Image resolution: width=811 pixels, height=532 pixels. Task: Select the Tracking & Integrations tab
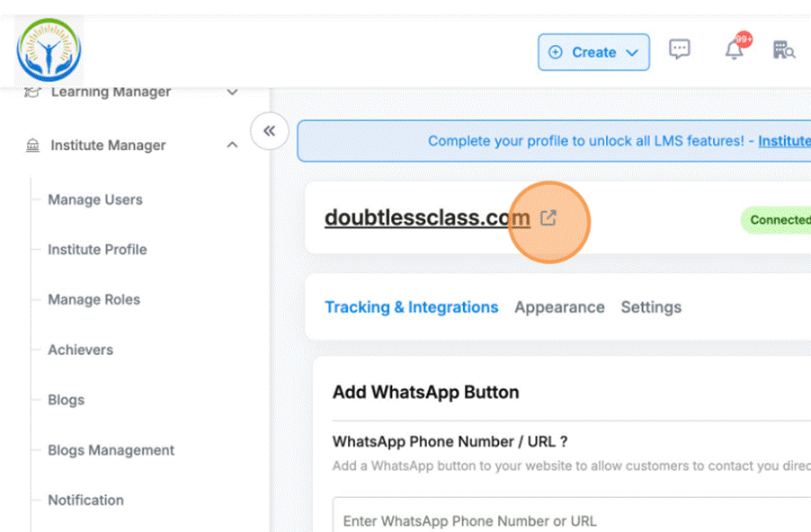point(411,307)
